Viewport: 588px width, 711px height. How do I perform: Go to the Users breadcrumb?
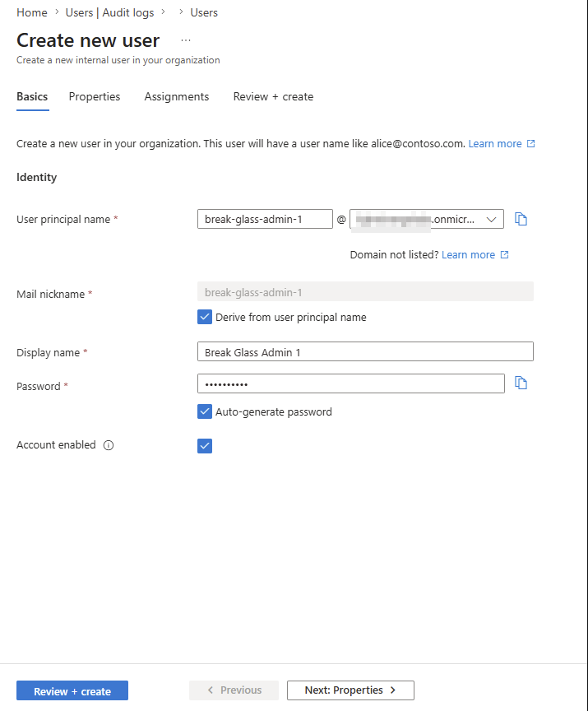[204, 12]
